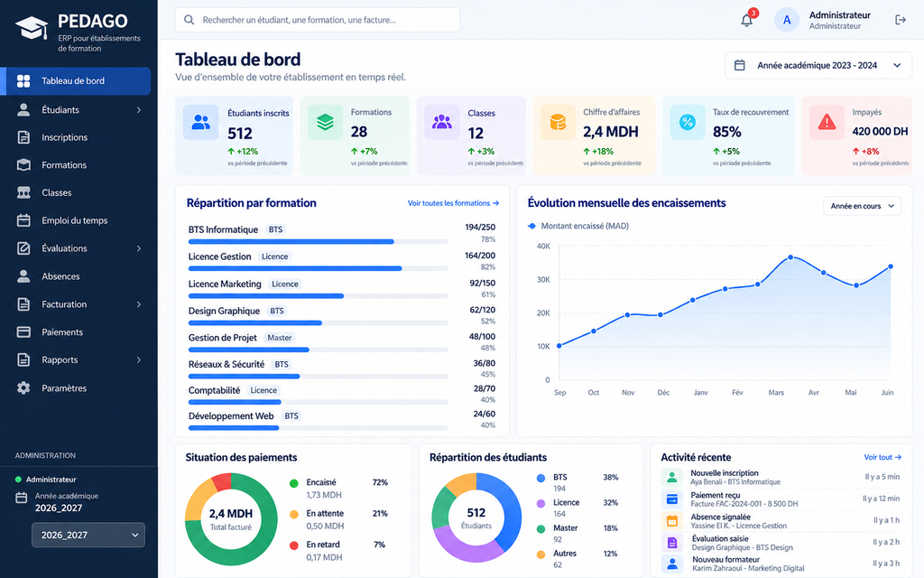The height and width of the screenshot is (578, 924).
Task: Click the Classes icon in sidebar
Action: 23,193
